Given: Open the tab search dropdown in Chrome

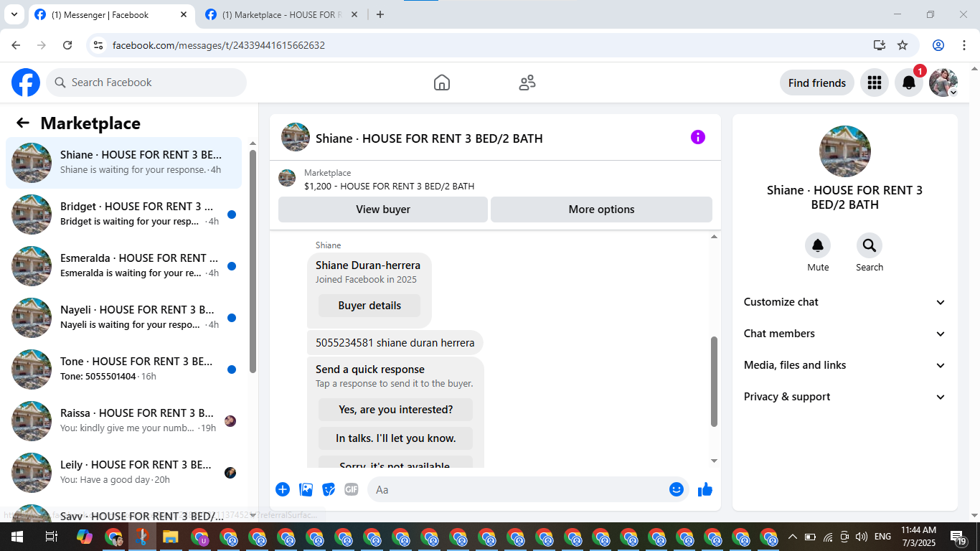Looking at the screenshot, I should coord(14,14).
